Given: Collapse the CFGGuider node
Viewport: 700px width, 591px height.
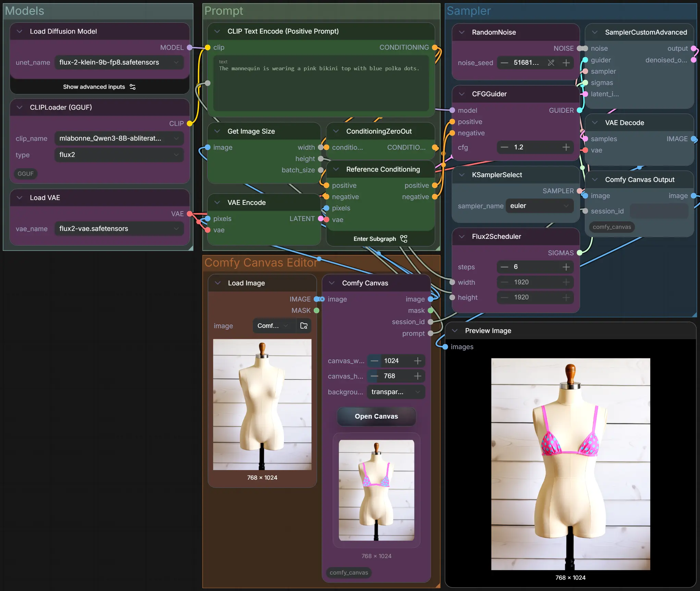Looking at the screenshot, I should click(x=462, y=94).
